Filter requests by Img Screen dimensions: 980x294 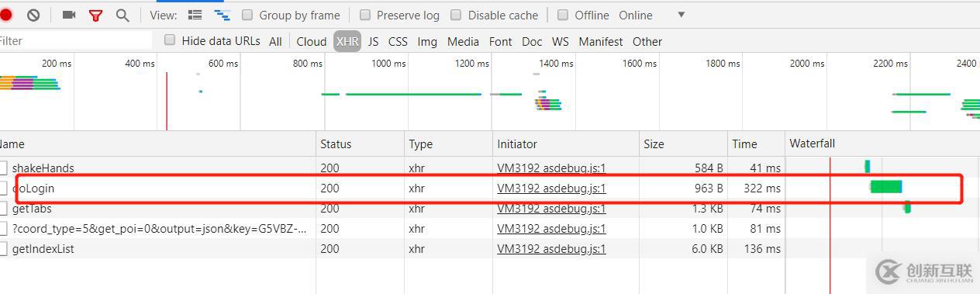coord(427,41)
